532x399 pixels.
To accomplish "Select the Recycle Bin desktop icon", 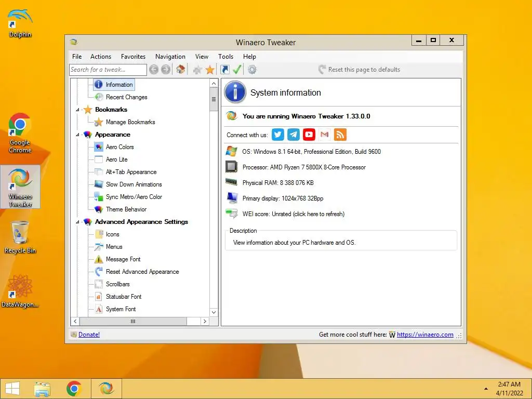I will click(20, 237).
